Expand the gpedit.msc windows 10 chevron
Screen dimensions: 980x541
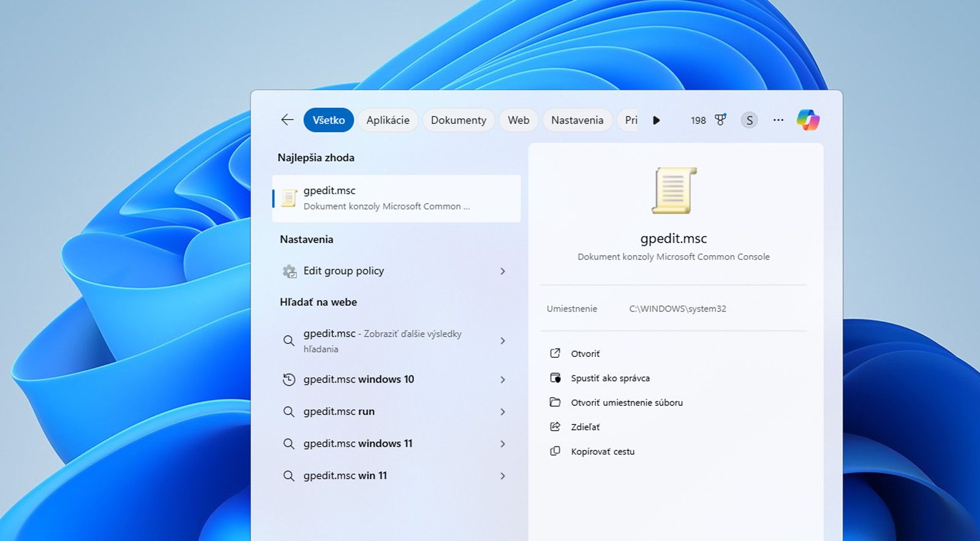tap(503, 380)
